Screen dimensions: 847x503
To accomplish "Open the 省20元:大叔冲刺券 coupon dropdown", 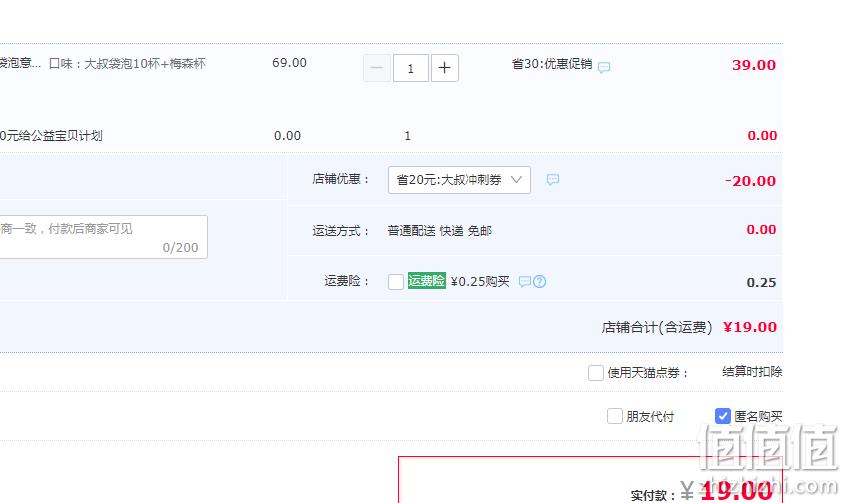I will [459, 180].
